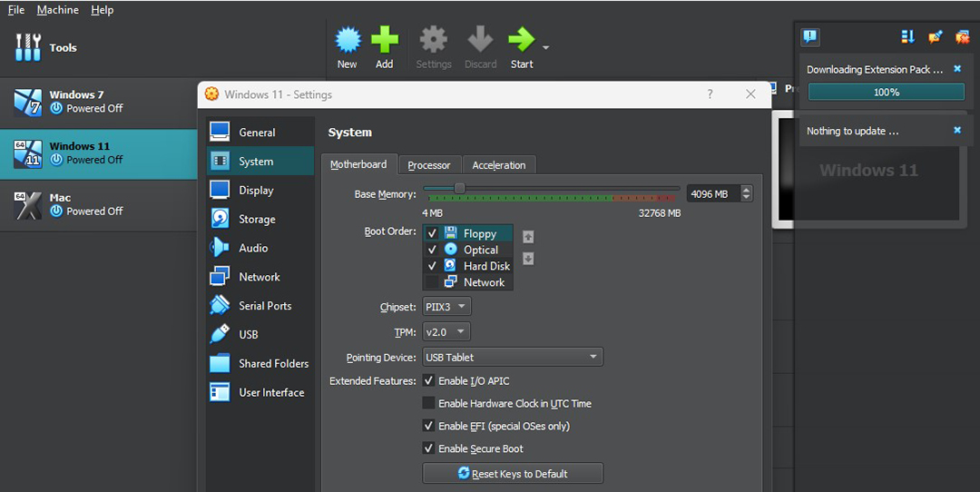This screenshot has width=980, height=492.
Task: Move boot item up with arrow
Action: (x=528, y=237)
